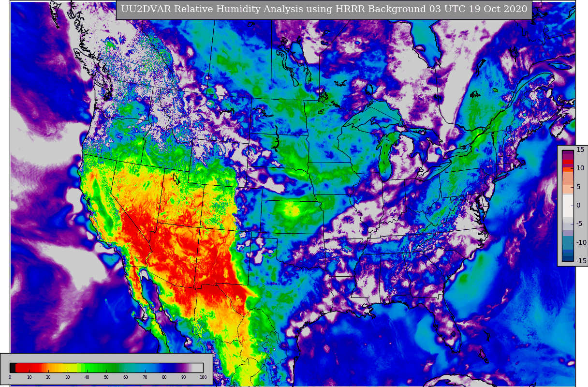
Task: Click the '0' label on humidity colorbar
Action: (10, 377)
